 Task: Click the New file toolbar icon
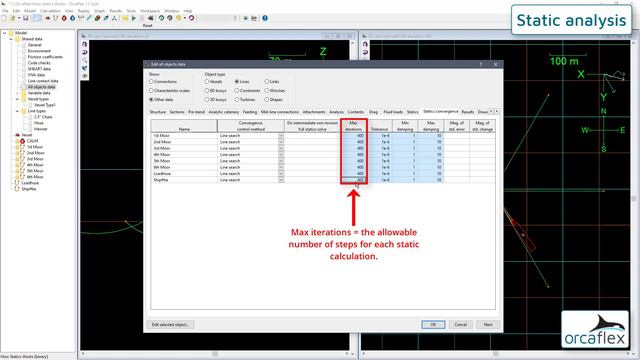tap(4, 18)
